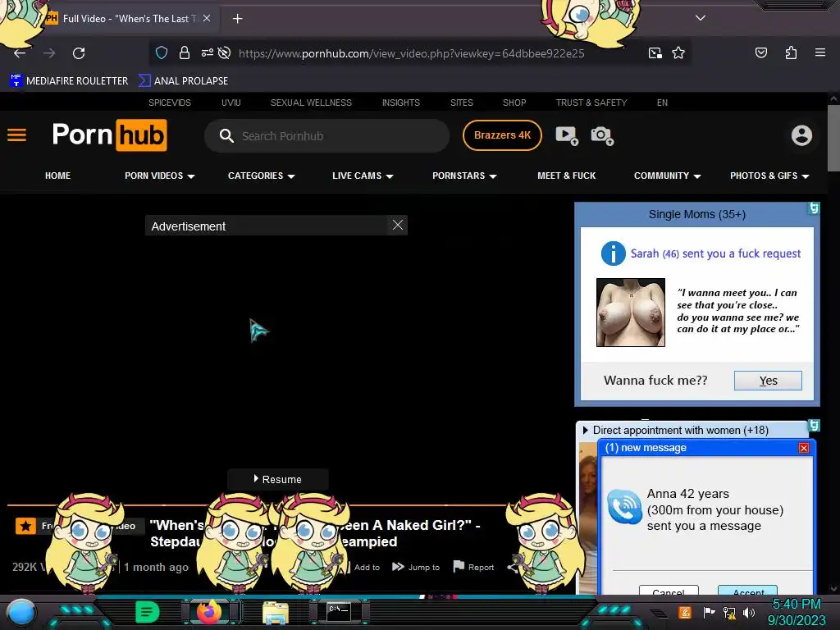Open SHOP in the top bar
The width and height of the screenshot is (840, 630).
514,103
